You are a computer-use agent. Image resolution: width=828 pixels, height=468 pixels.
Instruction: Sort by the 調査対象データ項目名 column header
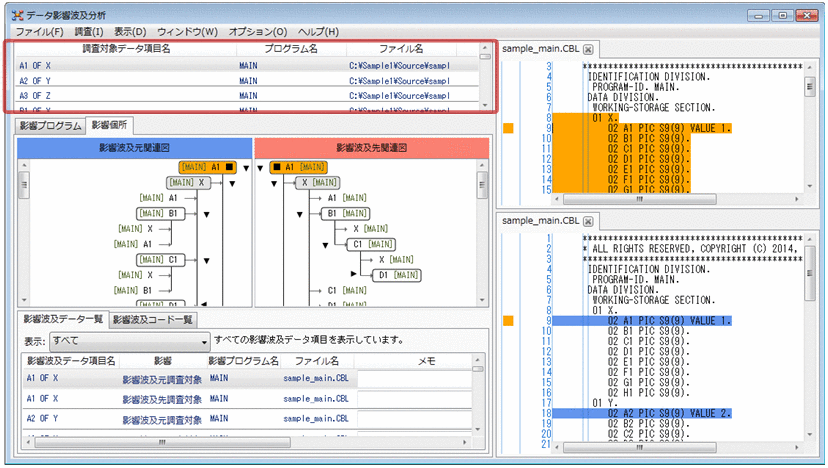[x=126, y=49]
